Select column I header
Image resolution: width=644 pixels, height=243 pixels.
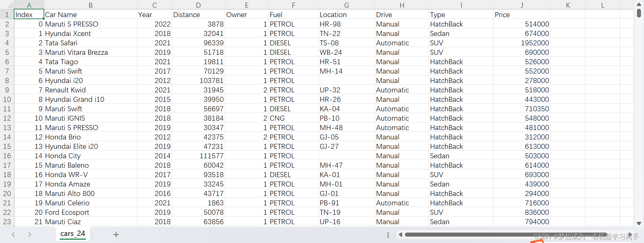461,5
